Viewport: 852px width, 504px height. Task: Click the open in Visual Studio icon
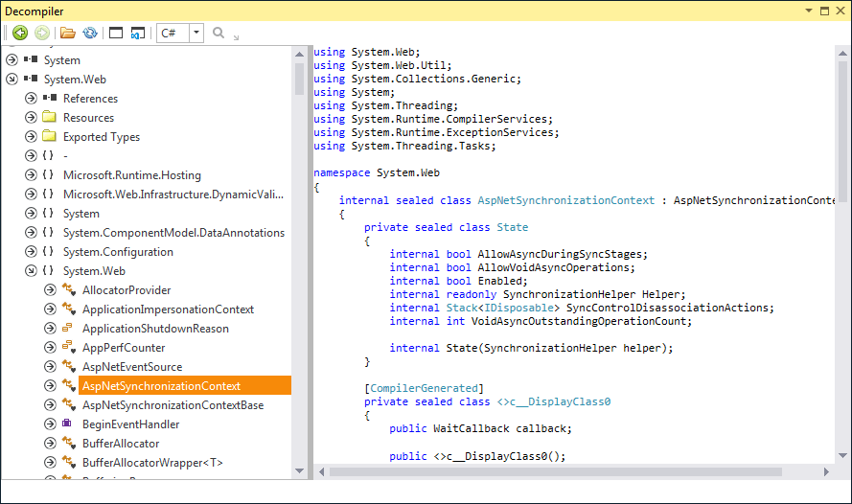[138, 33]
